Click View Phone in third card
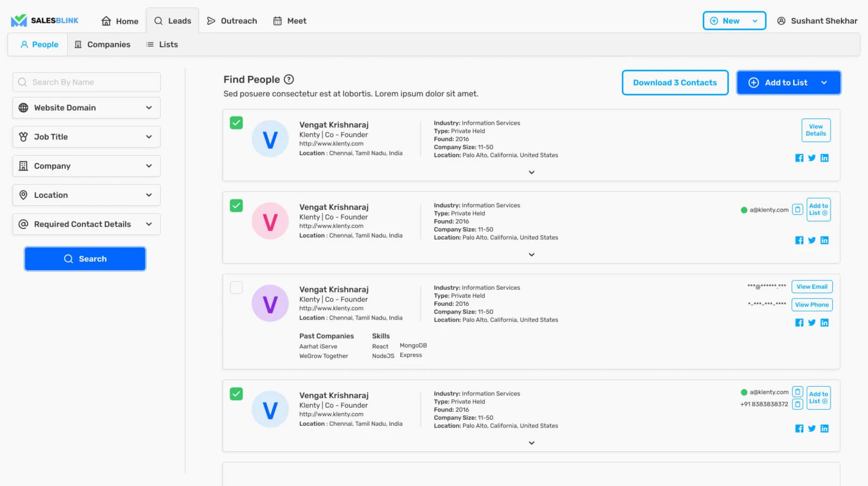This screenshot has width=868, height=486. click(x=812, y=305)
